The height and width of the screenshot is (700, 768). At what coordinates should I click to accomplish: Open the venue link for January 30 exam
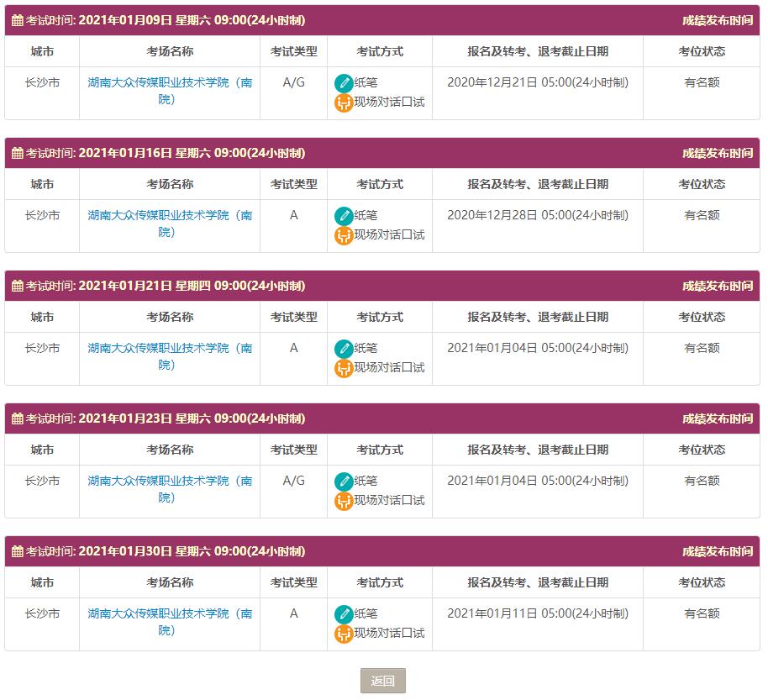coord(170,622)
